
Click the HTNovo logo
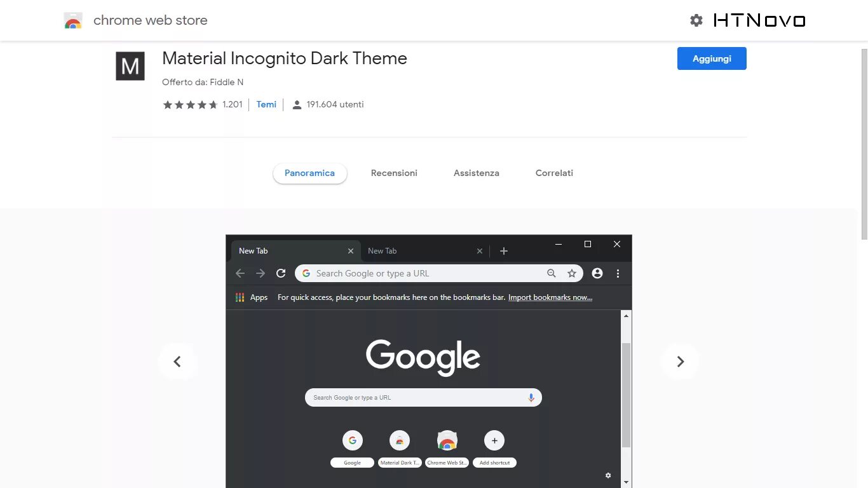click(x=759, y=20)
